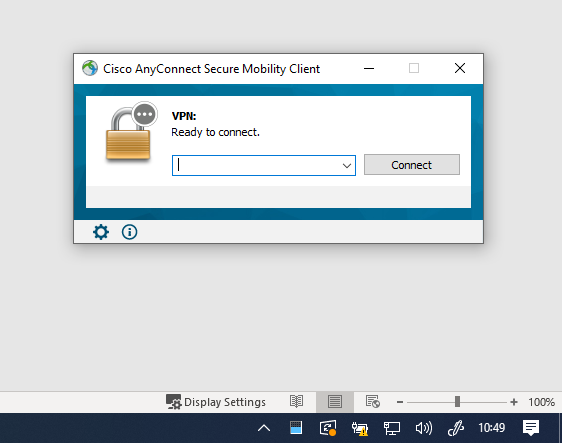Image resolution: width=562 pixels, height=443 pixels.
Task: Open the AnyConnect info icon
Action: pos(129,232)
